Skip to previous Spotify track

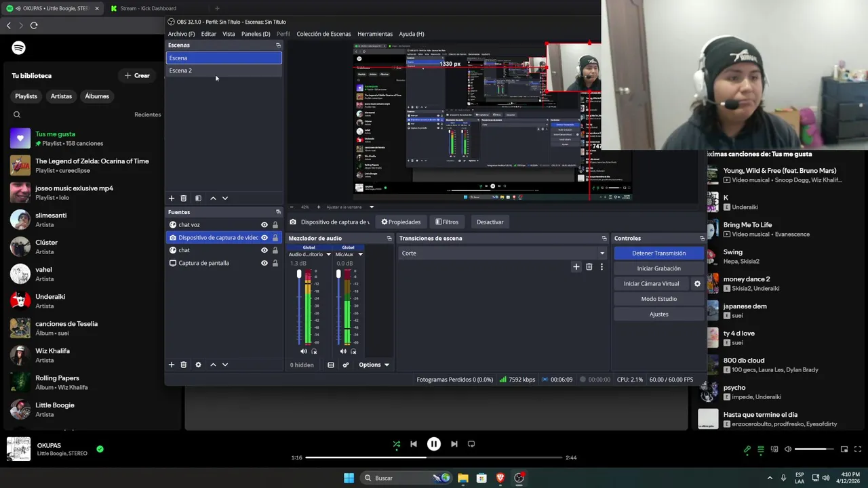(414, 444)
